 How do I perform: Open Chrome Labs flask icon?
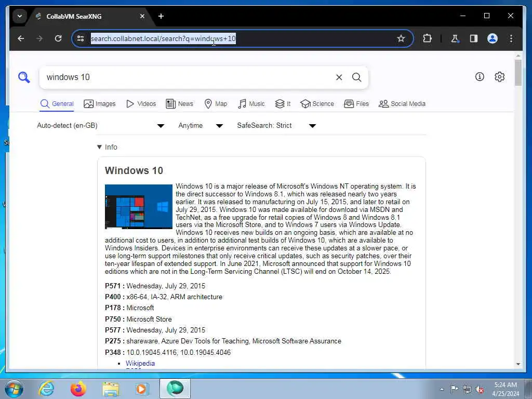point(455,38)
